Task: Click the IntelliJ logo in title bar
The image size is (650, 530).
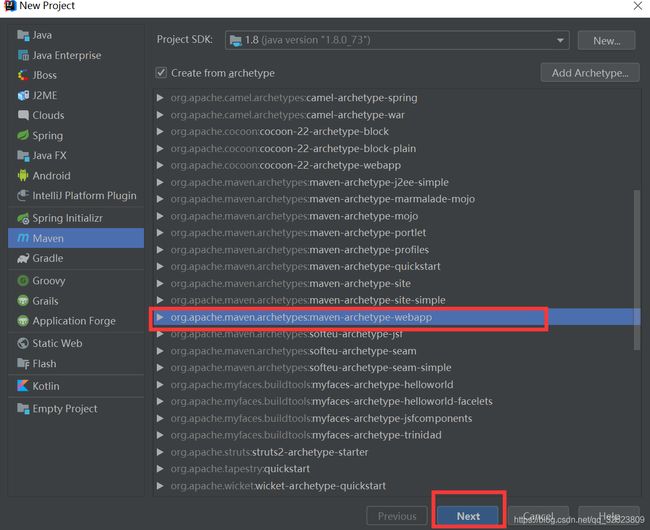Action: tap(9, 6)
